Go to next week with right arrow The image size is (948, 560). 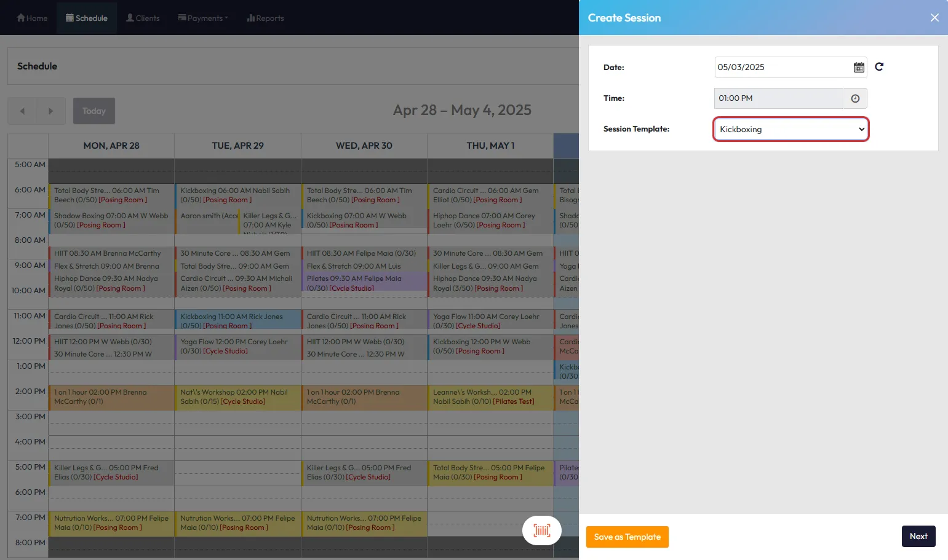(51, 111)
